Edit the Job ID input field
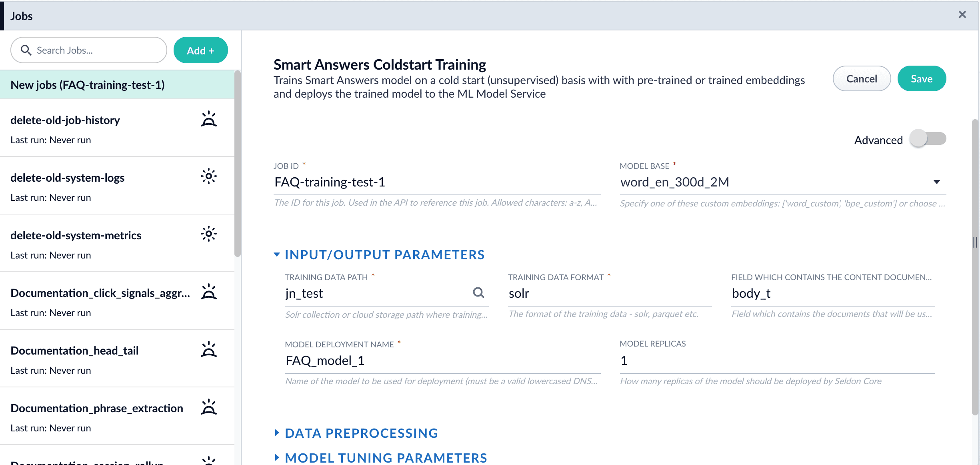The width and height of the screenshot is (980, 465). 360,182
